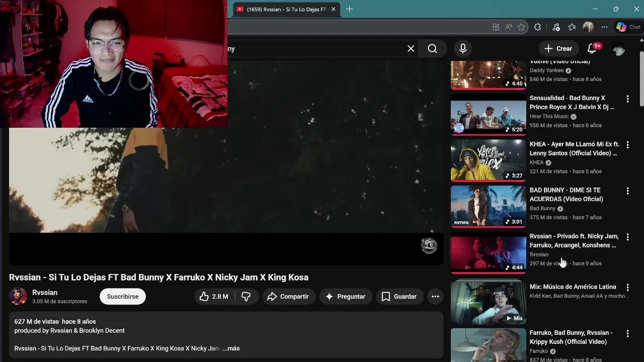Add this page to favorites star

pos(521,27)
